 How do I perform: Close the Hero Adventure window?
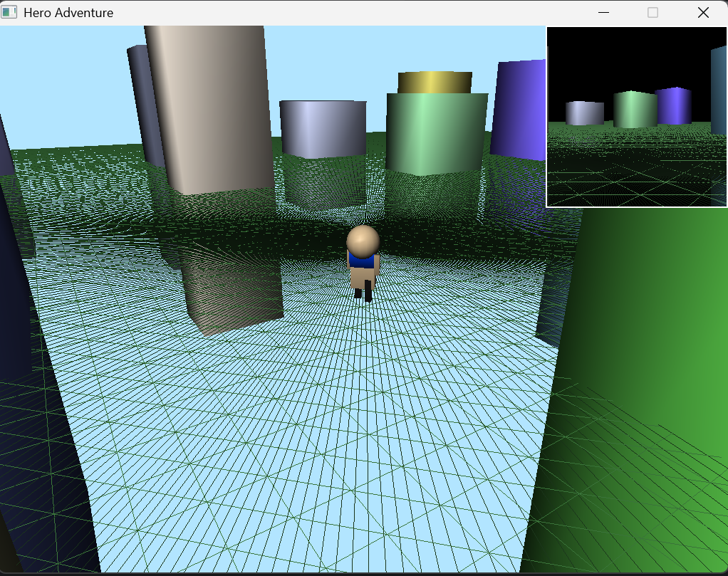click(703, 12)
